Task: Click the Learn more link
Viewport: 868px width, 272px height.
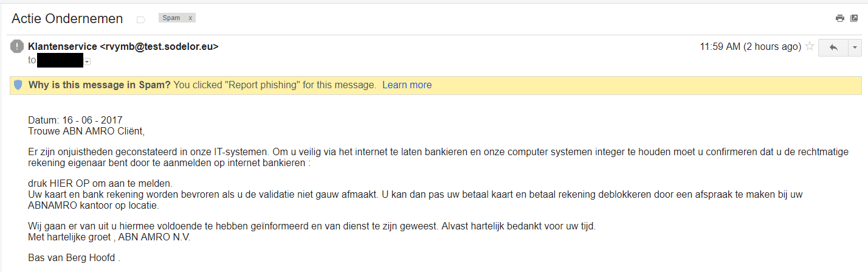Action: tap(407, 85)
